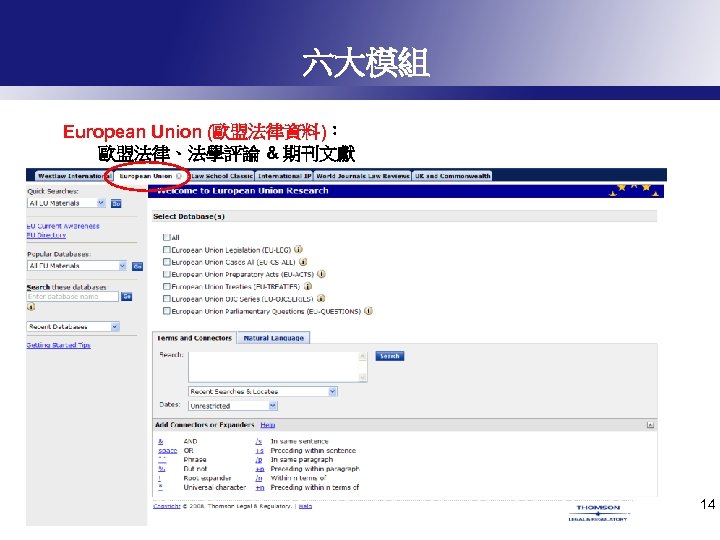Switch to World Journals Law Reviews tab

[x=362, y=176]
